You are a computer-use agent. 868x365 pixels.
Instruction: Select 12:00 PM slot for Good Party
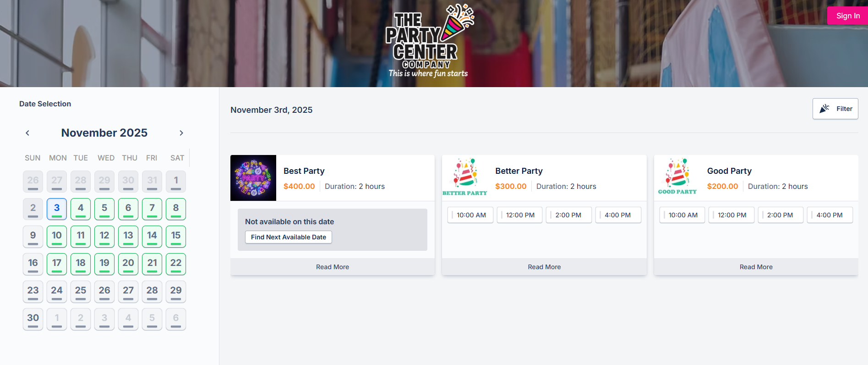click(x=732, y=215)
